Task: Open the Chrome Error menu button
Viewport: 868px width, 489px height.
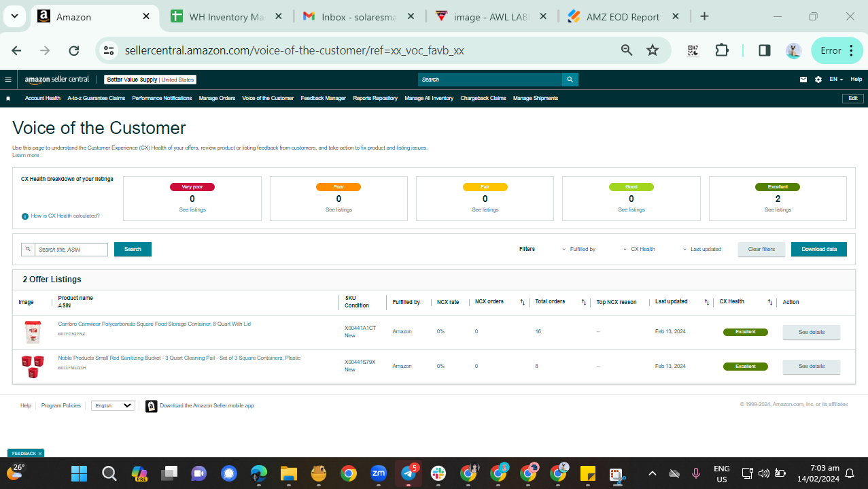Action: tap(836, 50)
